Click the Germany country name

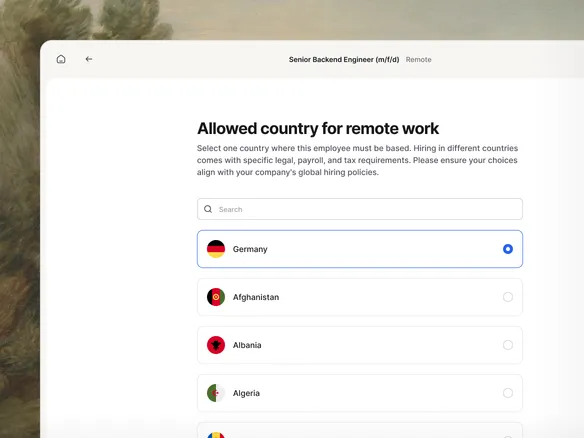(250, 249)
